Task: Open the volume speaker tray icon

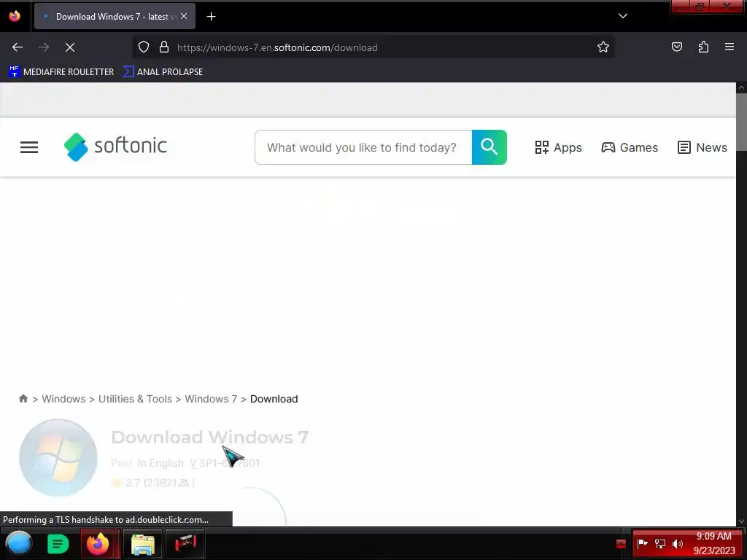Action: (677, 543)
